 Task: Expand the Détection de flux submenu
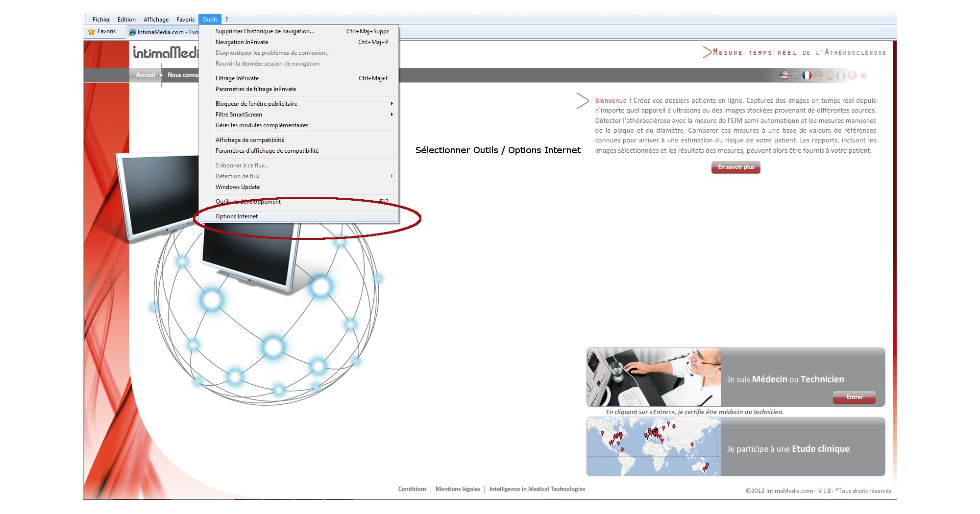click(392, 176)
